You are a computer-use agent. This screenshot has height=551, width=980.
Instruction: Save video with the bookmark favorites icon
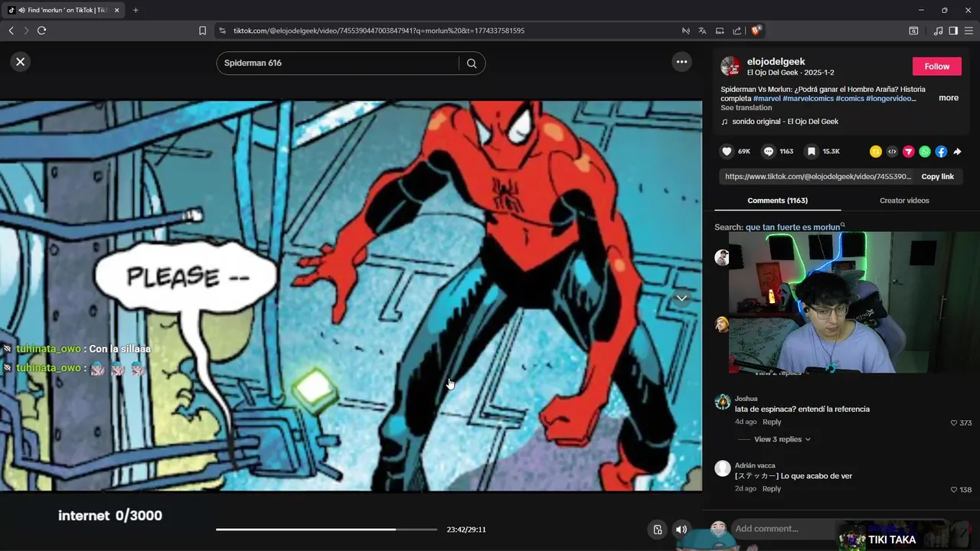(812, 152)
